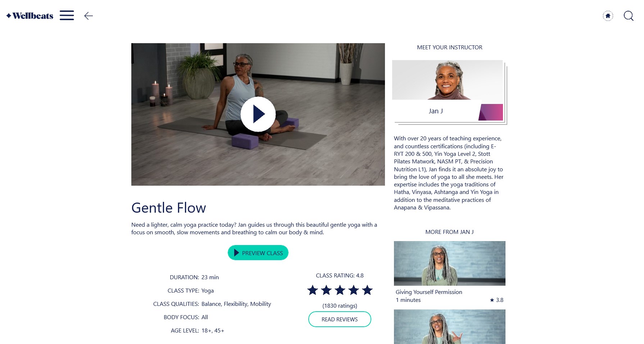Open the second Jan J class thumbnail

(x=449, y=327)
